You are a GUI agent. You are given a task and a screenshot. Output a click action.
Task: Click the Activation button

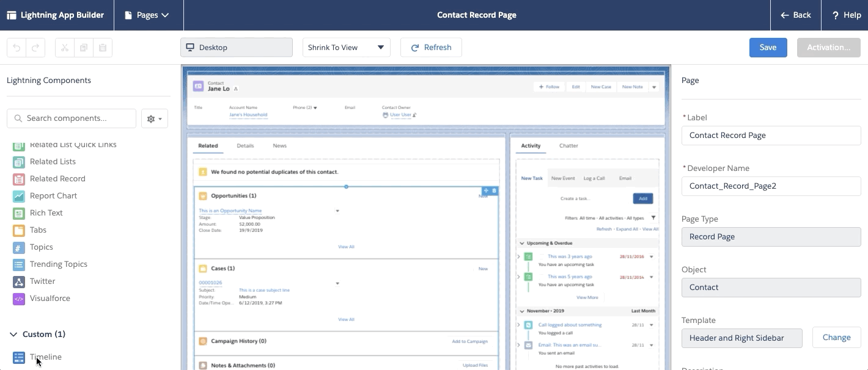tap(828, 48)
